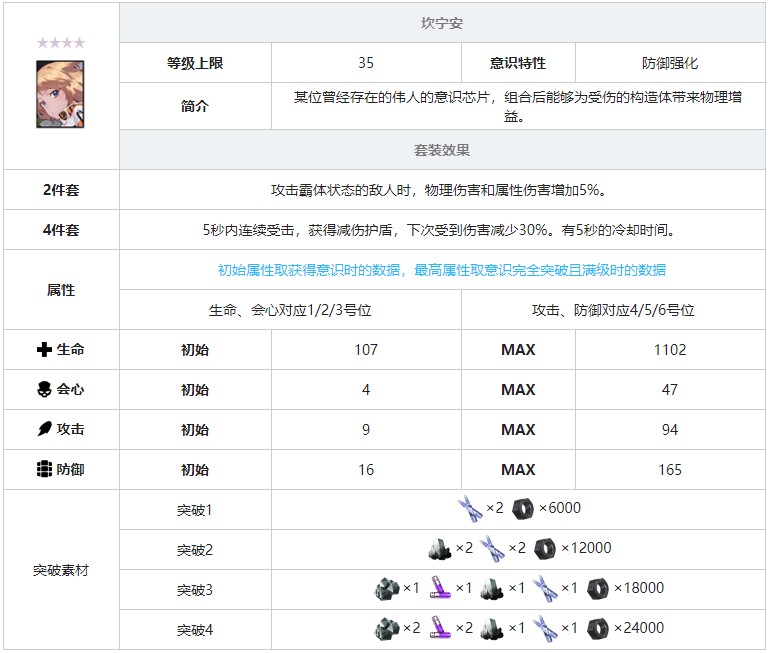Click the 生命 initial value 107
Screen dimensions: 770x653
point(366,350)
